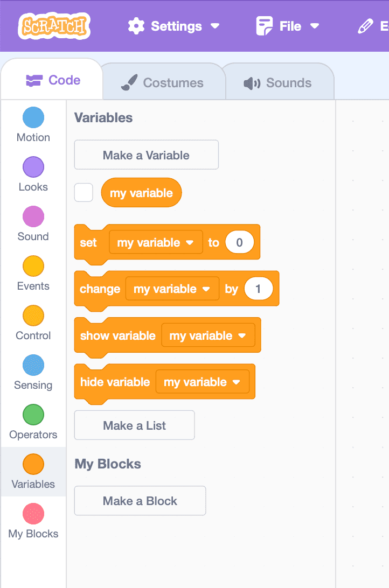Click the Scratch logo
The image size is (389, 588).
(54, 26)
